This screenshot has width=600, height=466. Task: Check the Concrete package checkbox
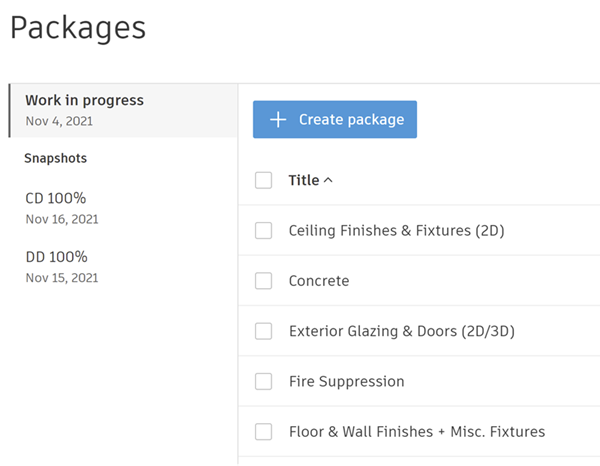click(x=264, y=281)
